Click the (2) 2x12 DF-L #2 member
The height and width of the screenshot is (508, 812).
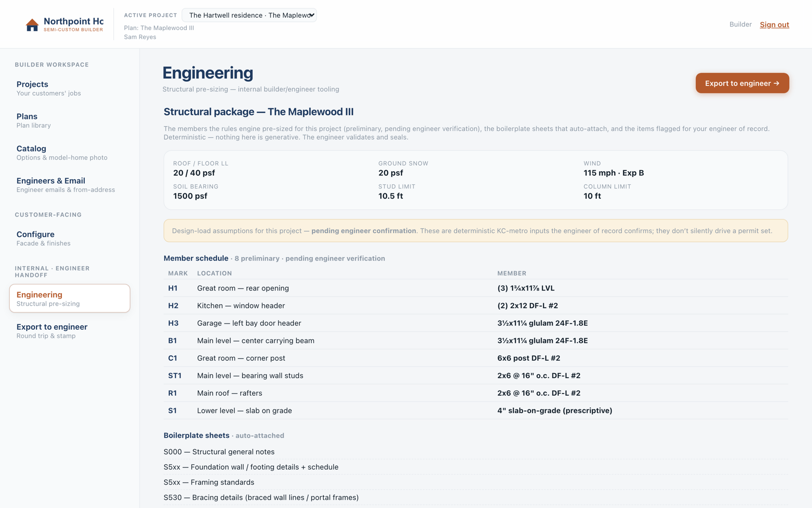527,306
